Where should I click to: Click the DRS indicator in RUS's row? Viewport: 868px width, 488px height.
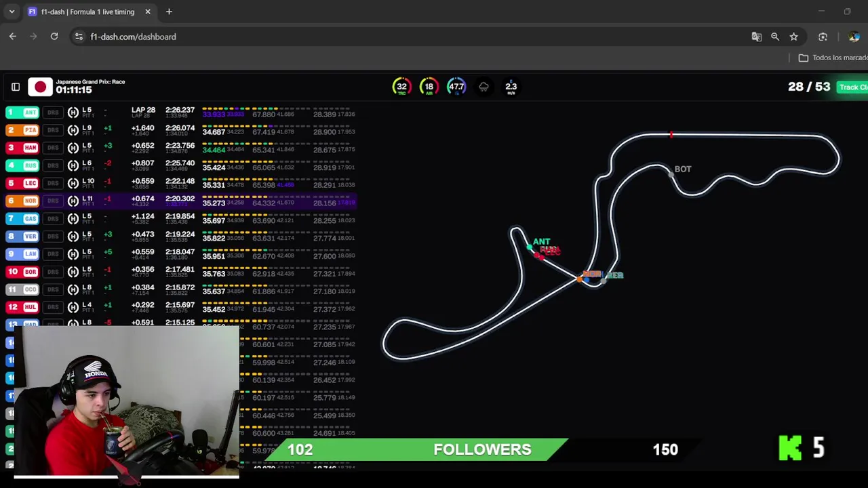[53, 165]
